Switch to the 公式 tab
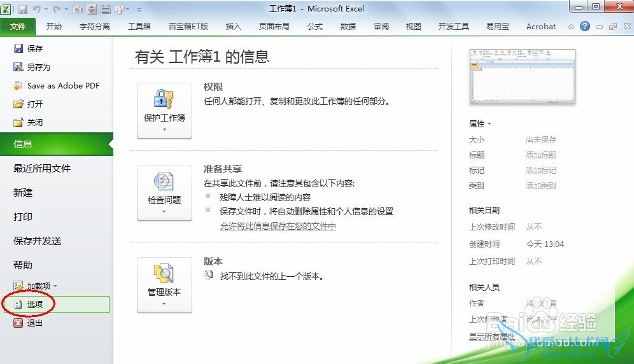634x364 pixels. tap(315, 27)
